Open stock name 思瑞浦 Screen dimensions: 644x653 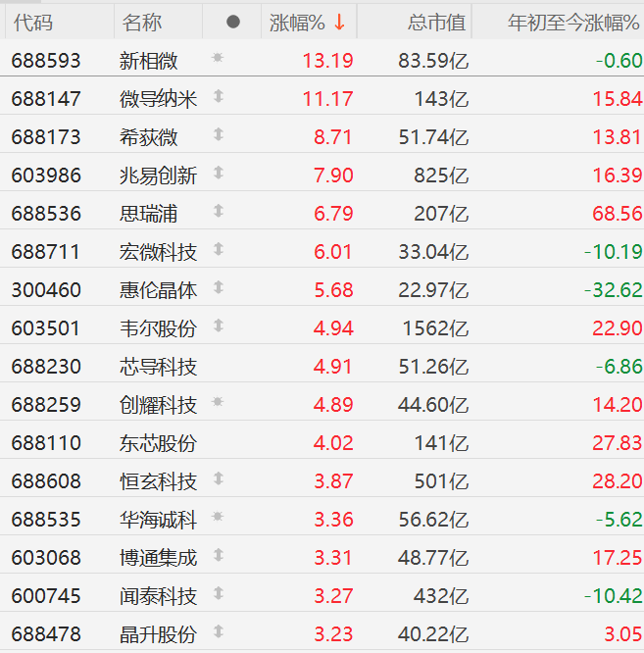149,214
